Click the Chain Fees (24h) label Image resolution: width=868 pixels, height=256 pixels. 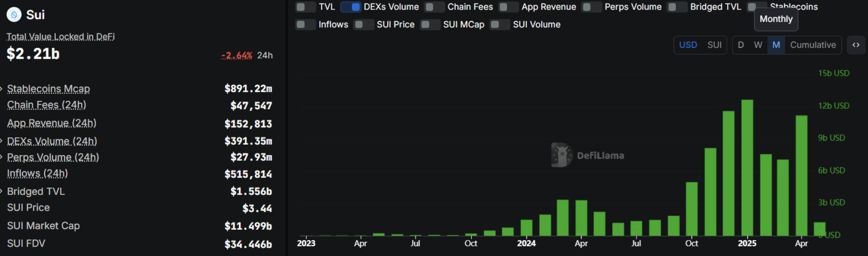[47, 105]
